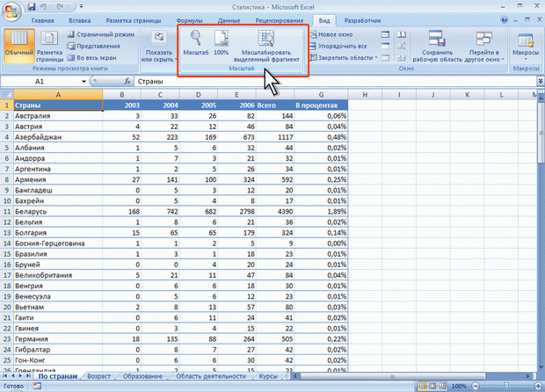
Task: Click zoom in plus button
Action: (540, 386)
